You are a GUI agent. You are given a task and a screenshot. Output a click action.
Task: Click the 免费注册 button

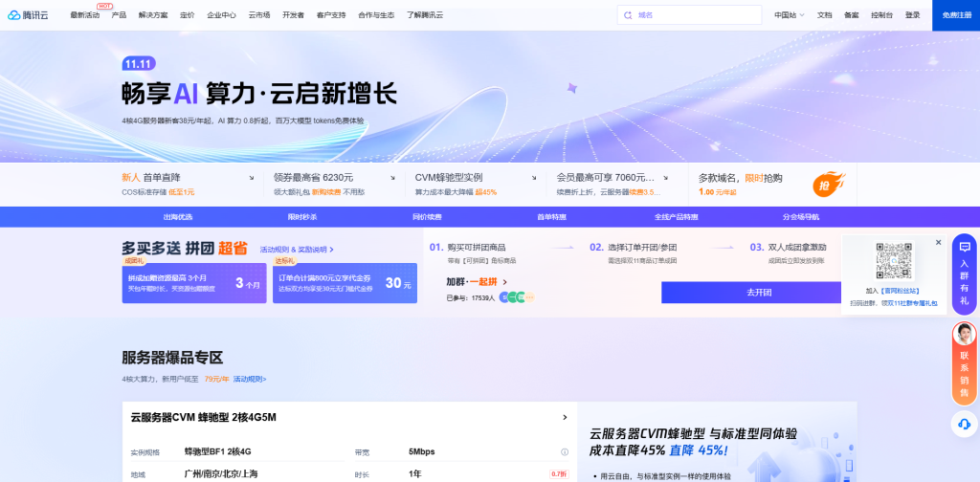pyautogui.click(x=955, y=15)
